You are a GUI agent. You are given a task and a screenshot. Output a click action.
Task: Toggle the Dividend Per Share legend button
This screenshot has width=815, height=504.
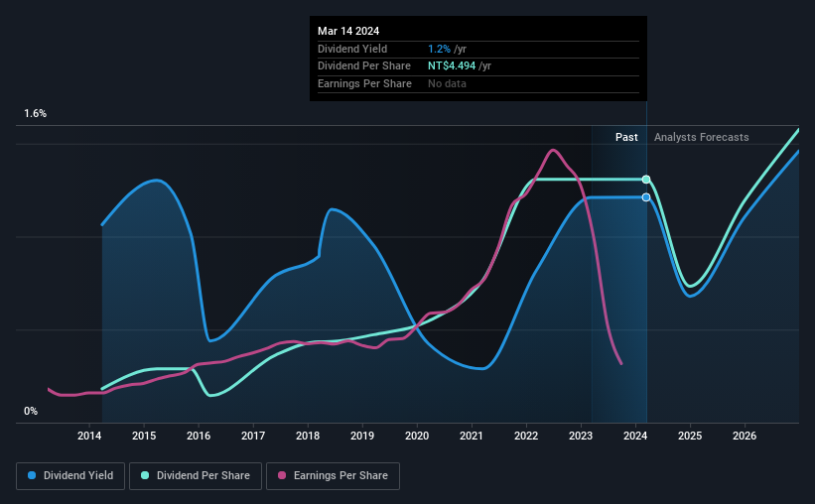(x=196, y=476)
